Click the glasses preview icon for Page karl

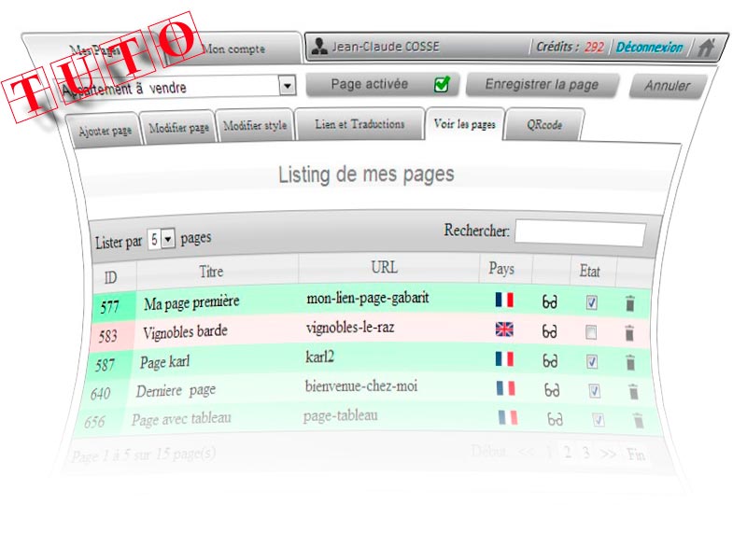551,360
